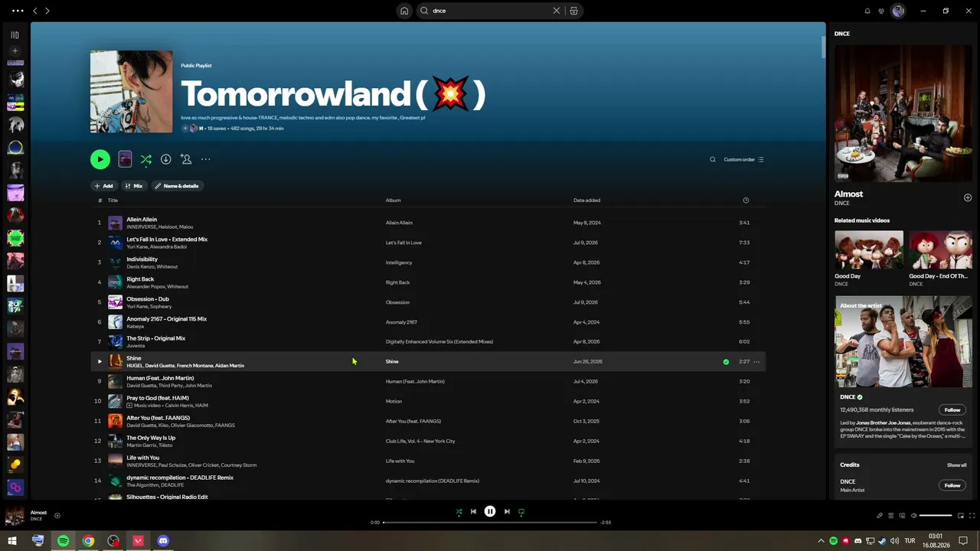
Task: Open the 'Digitally Enhanced Volume Six (Extended Mixes)' album link
Action: [x=439, y=342]
